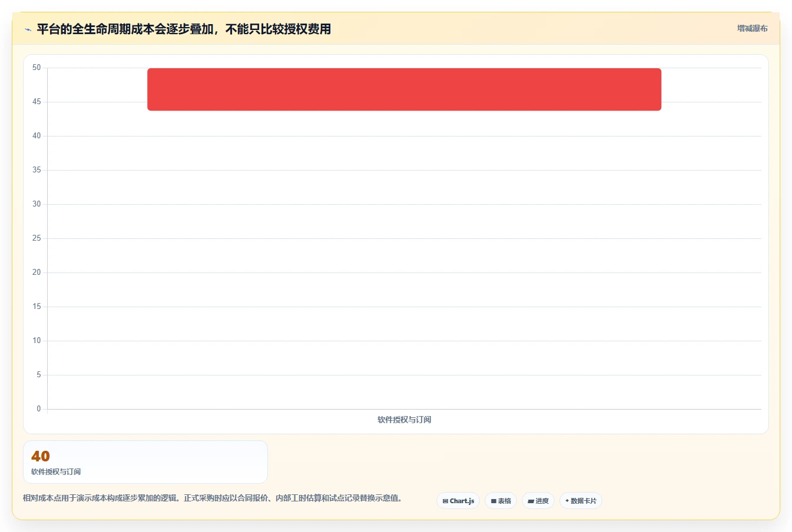Click the y-axis value 0
The width and height of the screenshot is (792, 532).
[39, 409]
